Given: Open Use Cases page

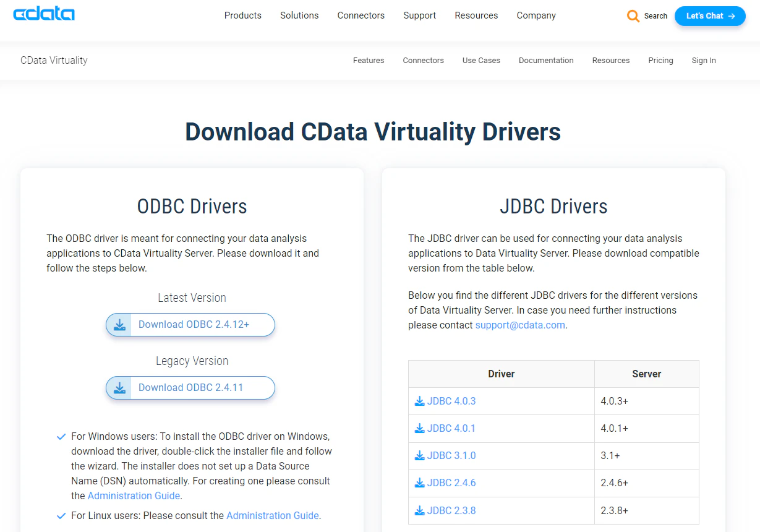Looking at the screenshot, I should click(481, 61).
